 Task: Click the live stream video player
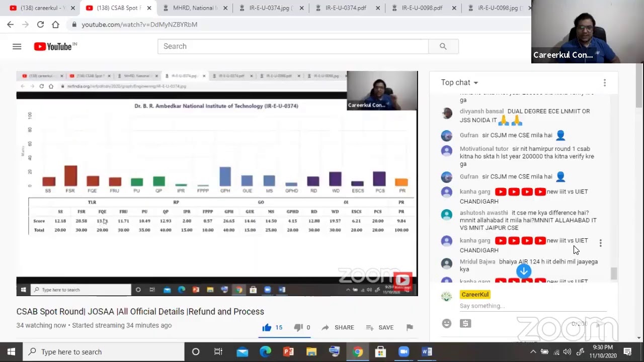[217, 184]
